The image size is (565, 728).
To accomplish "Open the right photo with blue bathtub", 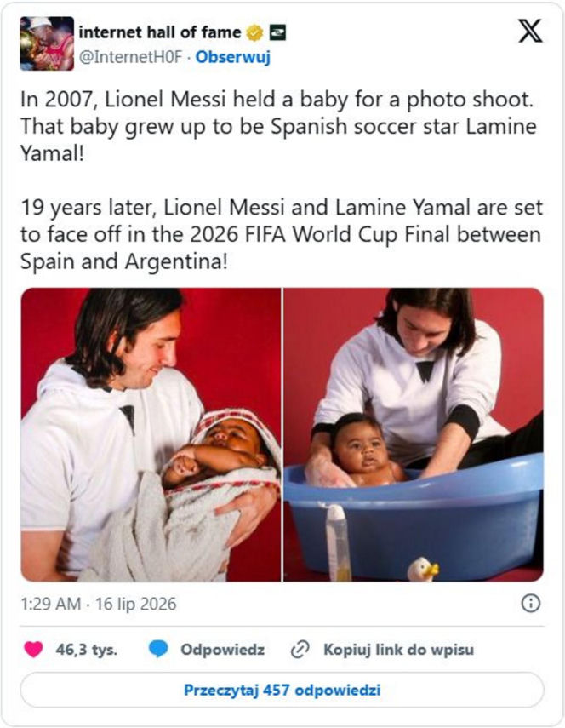I will pos(414,434).
